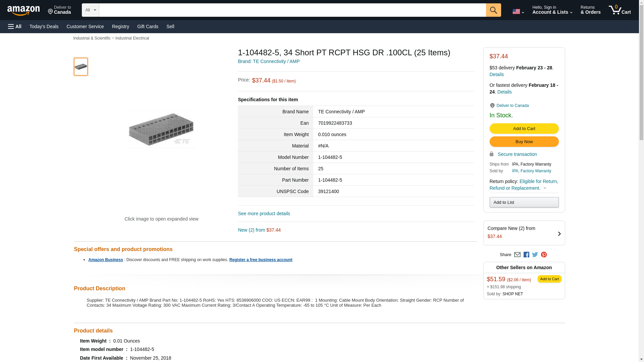Share product on Twitter
644x362 pixels.
(535, 255)
